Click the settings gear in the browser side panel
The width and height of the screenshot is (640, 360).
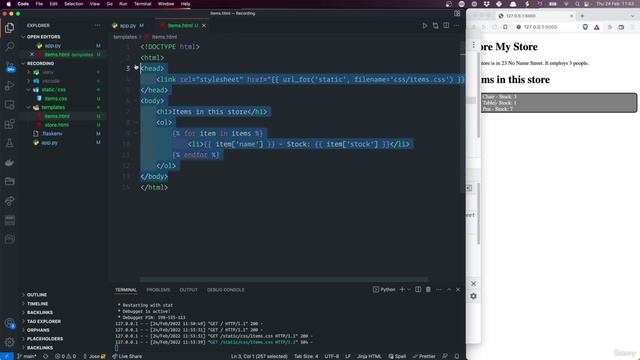(473, 296)
